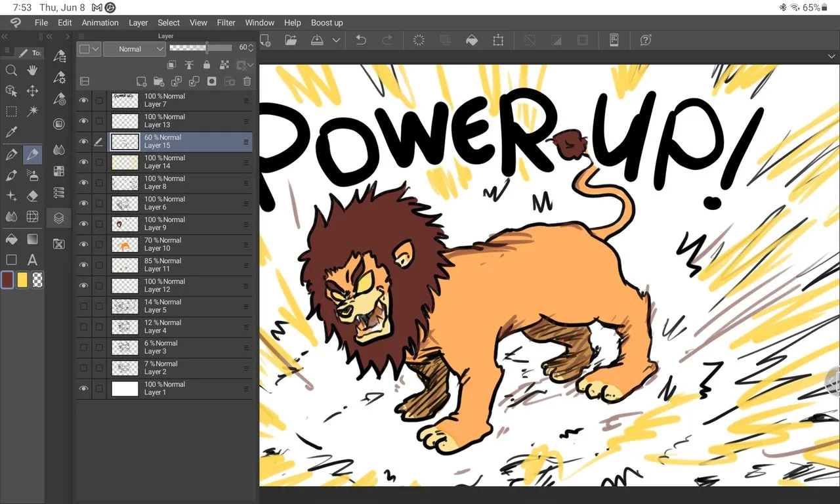Choose the Text tool
The image size is (840, 504).
click(x=32, y=260)
